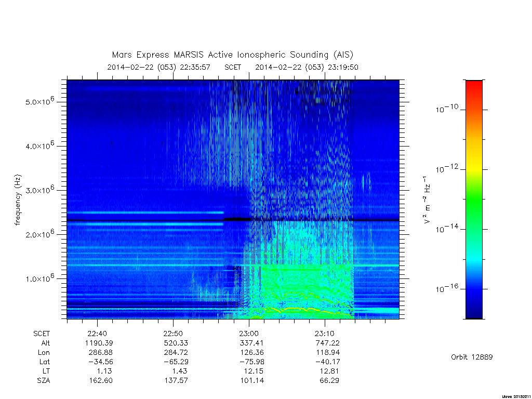Image resolution: width=532 pixels, height=399 pixels.
Task: Click the color bar units label V² m⁻² Hz⁻¹
Action: click(x=427, y=200)
